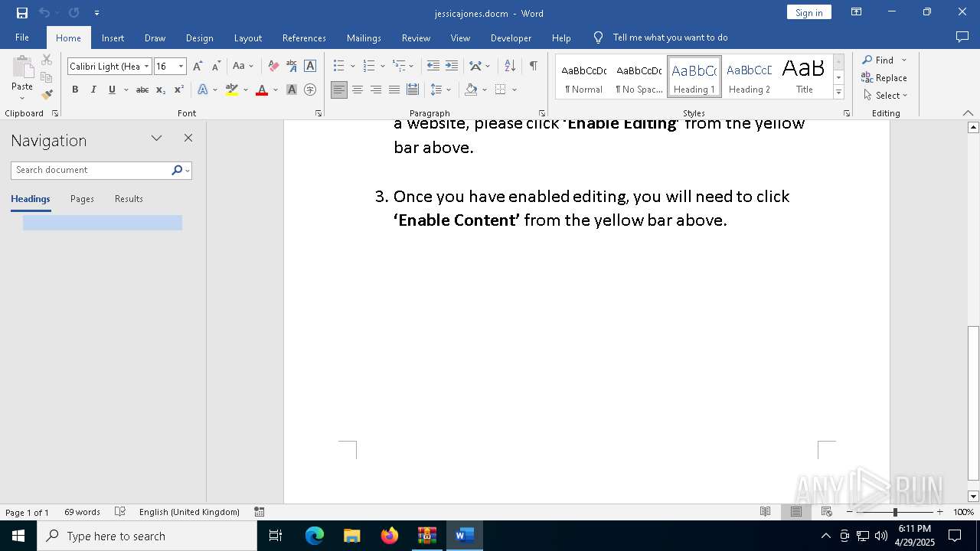Align text to the right

tap(376, 90)
